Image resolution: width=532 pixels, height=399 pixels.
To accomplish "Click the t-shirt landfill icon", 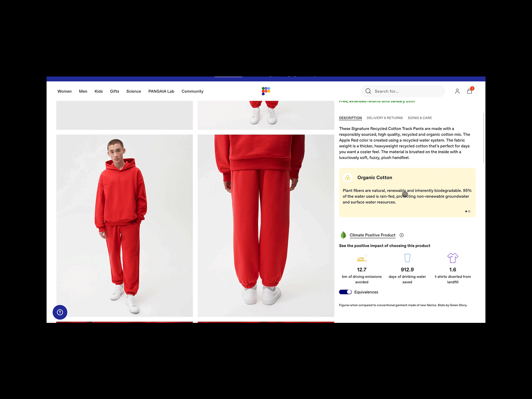I will [x=453, y=258].
